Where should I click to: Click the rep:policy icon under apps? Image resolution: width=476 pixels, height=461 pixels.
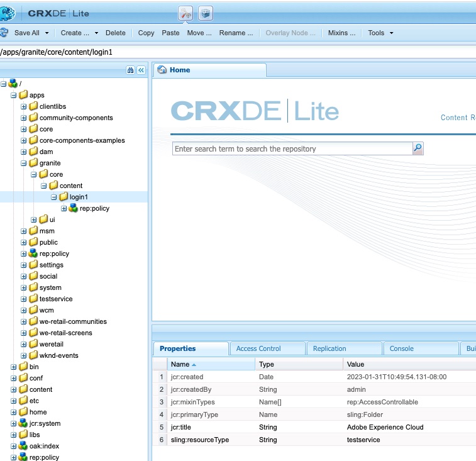click(33, 253)
